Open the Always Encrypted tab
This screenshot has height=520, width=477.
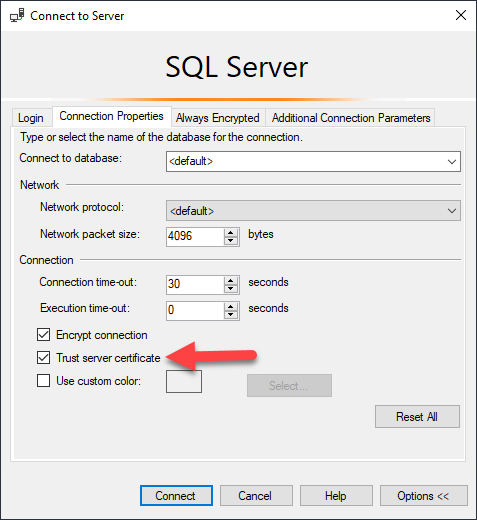(x=218, y=118)
